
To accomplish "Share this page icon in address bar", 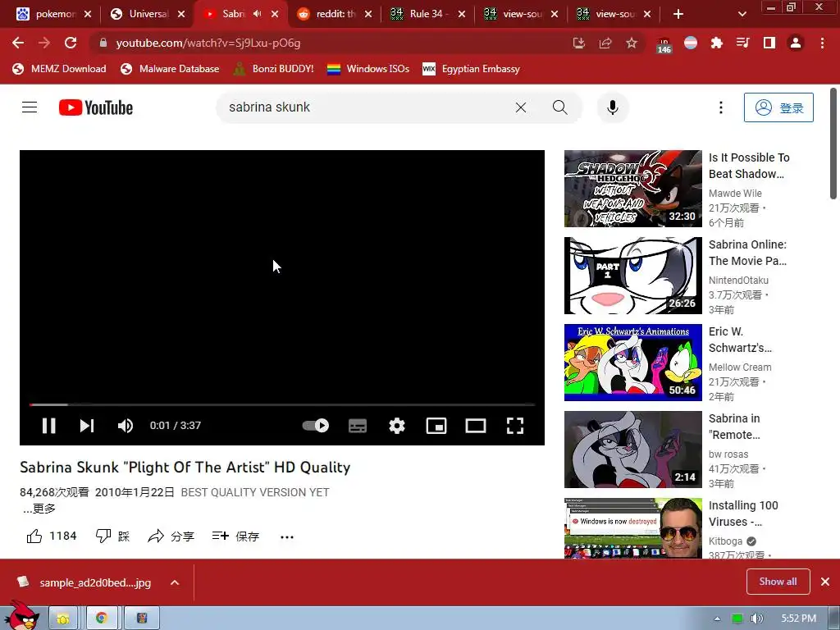I will coord(605,43).
